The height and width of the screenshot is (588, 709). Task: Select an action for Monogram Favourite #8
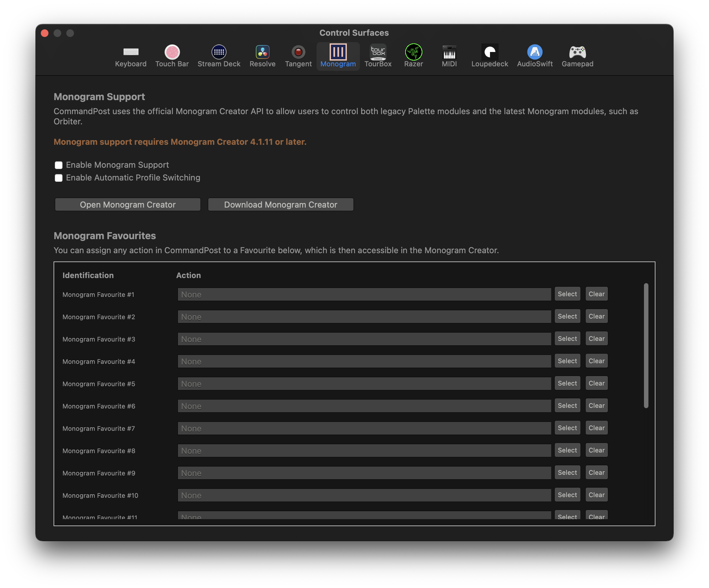567,450
